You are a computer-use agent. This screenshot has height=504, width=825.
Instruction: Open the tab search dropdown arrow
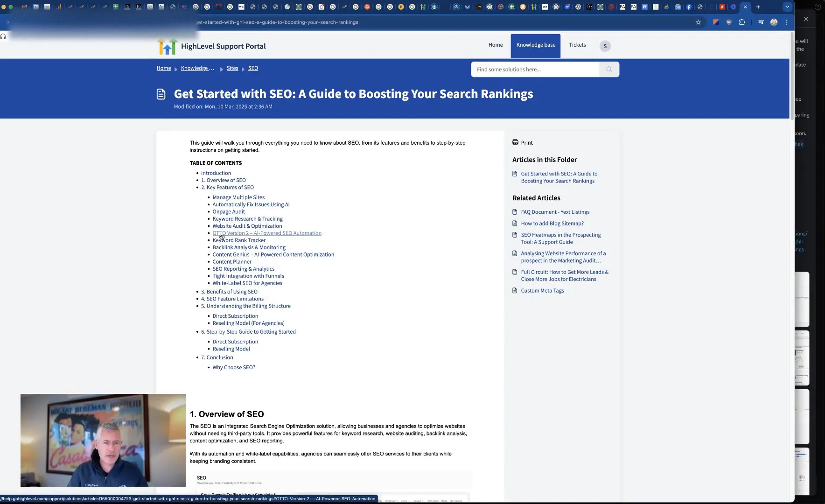(x=788, y=7)
